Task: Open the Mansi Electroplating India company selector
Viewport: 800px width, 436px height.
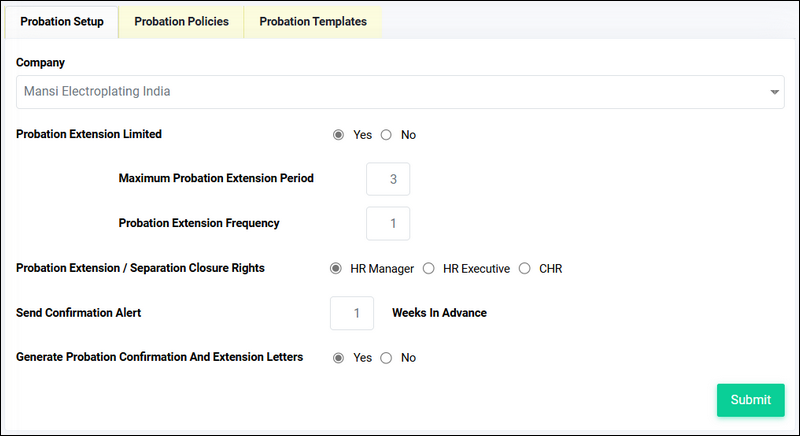Action: (x=400, y=92)
